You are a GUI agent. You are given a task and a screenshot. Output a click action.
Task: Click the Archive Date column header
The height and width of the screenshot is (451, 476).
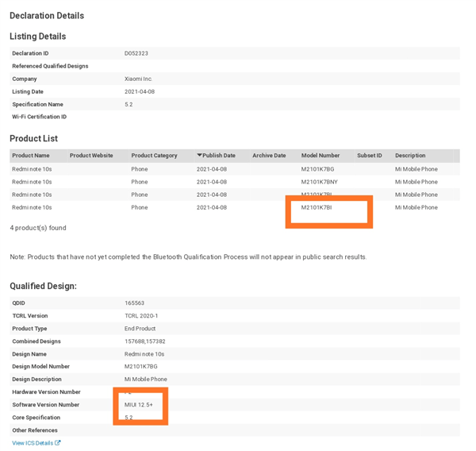[x=269, y=156]
